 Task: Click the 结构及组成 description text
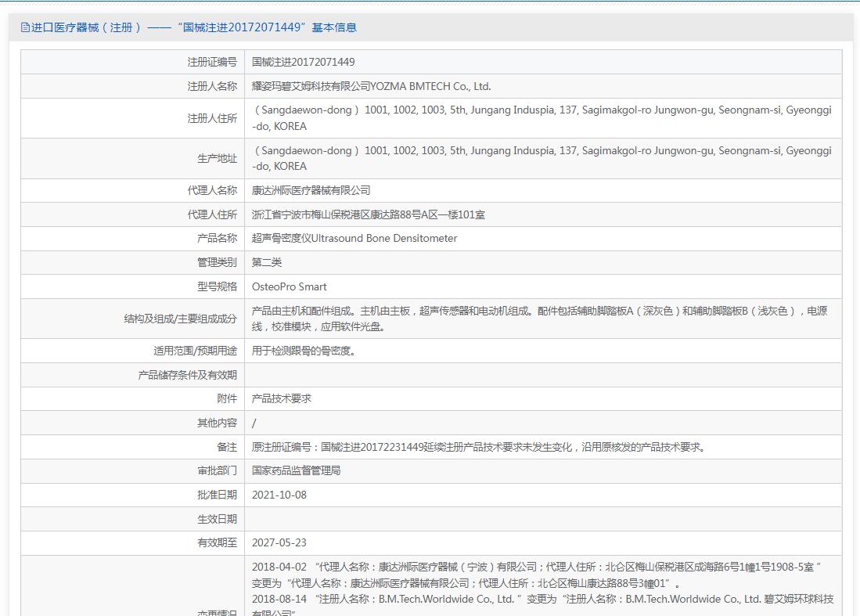(x=538, y=319)
